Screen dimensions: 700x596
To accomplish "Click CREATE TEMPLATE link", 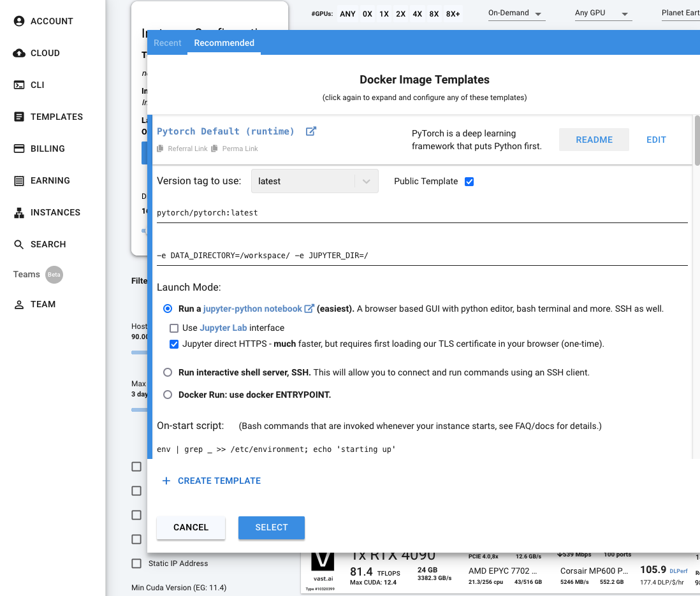I will pyautogui.click(x=219, y=481).
